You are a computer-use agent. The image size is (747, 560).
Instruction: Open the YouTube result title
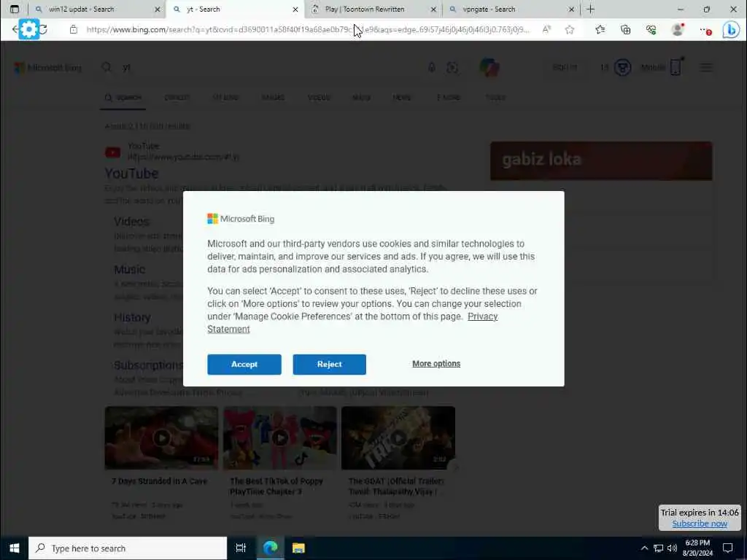(131, 174)
